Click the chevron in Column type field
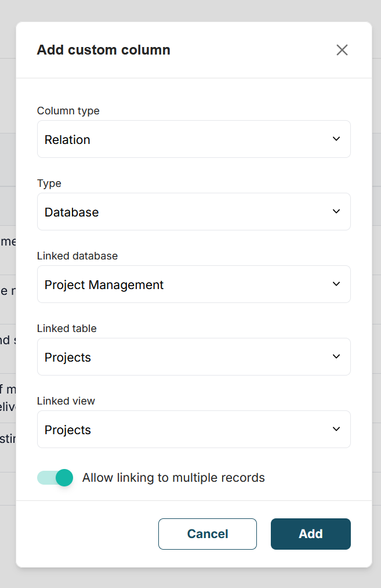The image size is (381, 588). (336, 139)
